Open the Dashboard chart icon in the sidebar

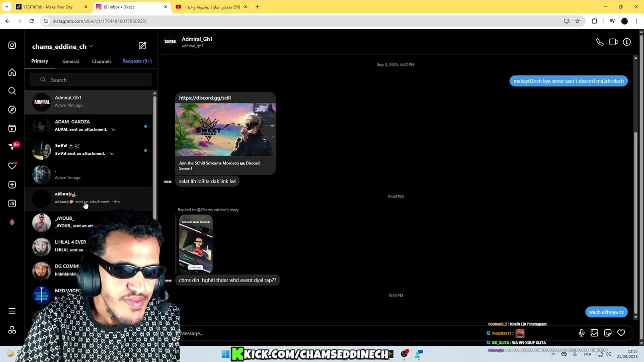pos(12,204)
